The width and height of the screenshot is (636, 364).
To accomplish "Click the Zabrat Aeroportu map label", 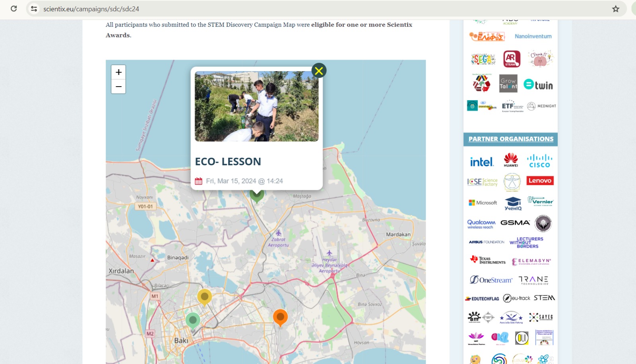I will (278, 242).
